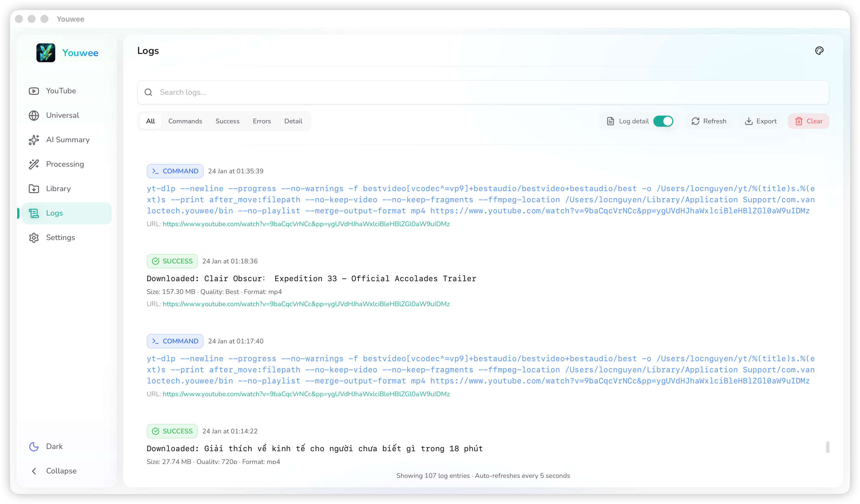Open the theme palette picker
The width and height of the screenshot is (860, 504).
[x=819, y=51]
